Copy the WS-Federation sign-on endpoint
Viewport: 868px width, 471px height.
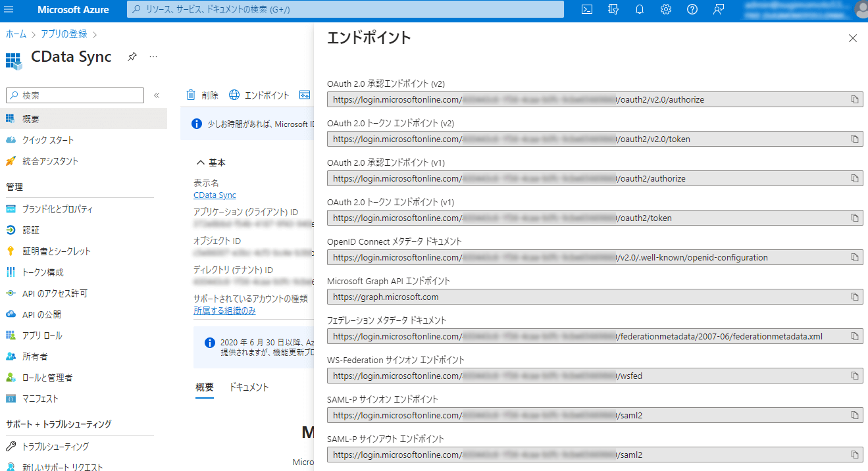[855, 376]
